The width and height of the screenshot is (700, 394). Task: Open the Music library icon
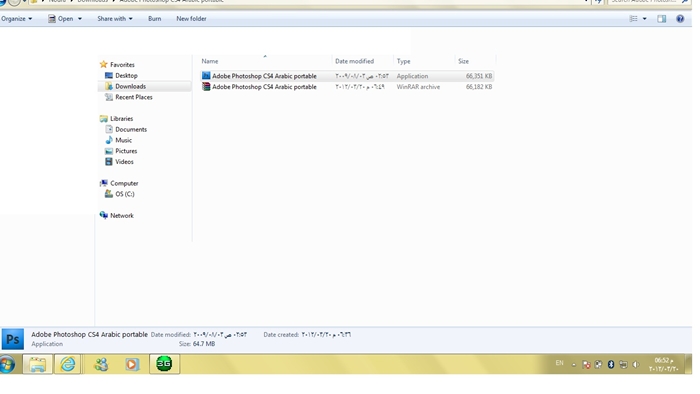coord(108,140)
